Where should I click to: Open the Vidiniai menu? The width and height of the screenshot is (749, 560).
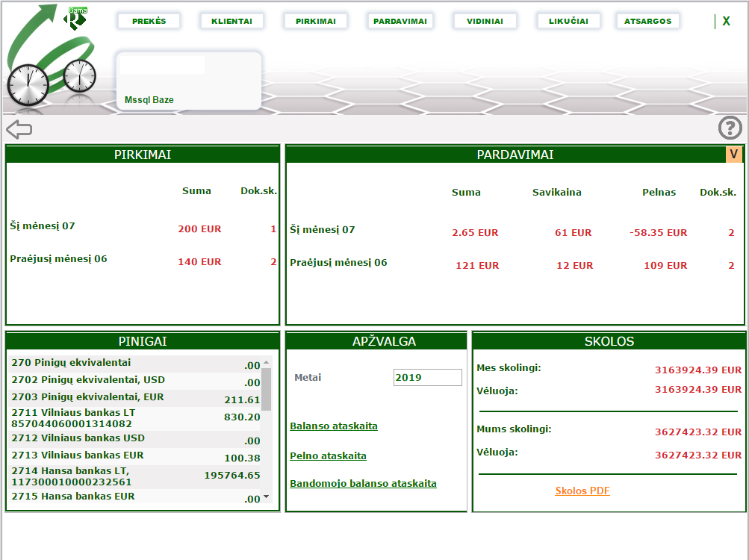point(484,21)
